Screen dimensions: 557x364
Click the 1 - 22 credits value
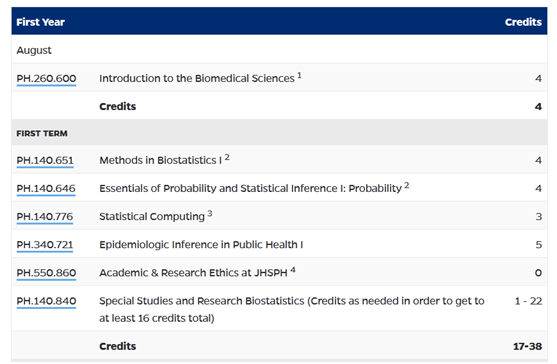pyautogui.click(x=529, y=301)
